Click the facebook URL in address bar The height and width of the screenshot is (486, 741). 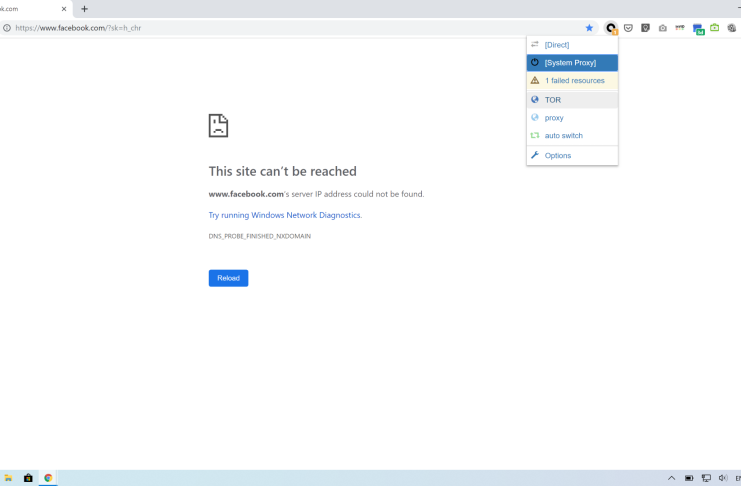point(78,28)
